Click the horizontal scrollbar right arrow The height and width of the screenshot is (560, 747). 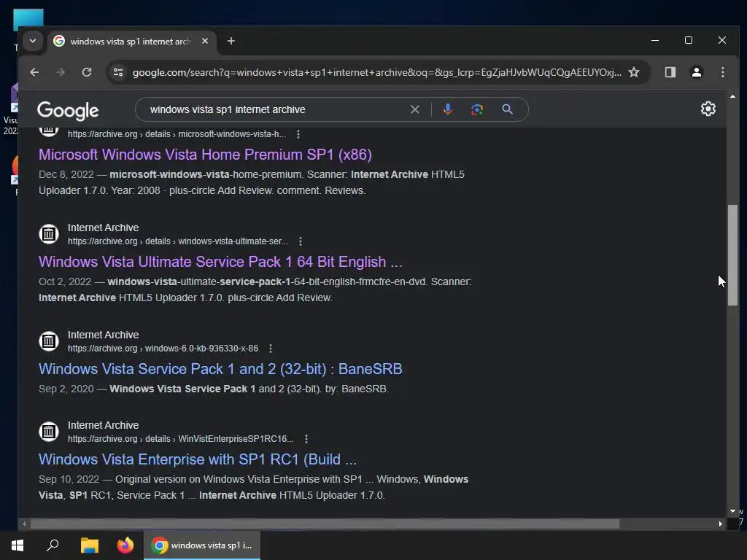(720, 524)
